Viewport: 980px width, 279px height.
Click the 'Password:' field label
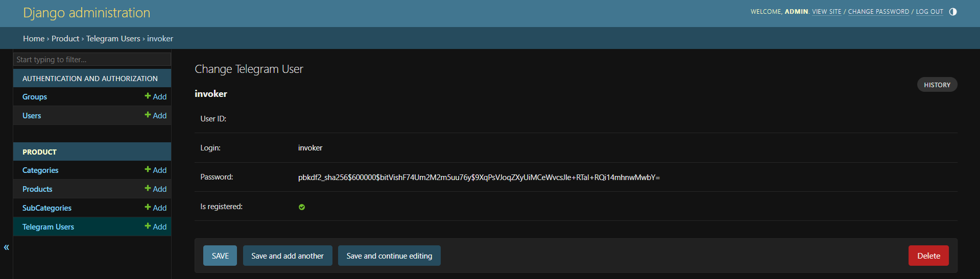(x=217, y=177)
